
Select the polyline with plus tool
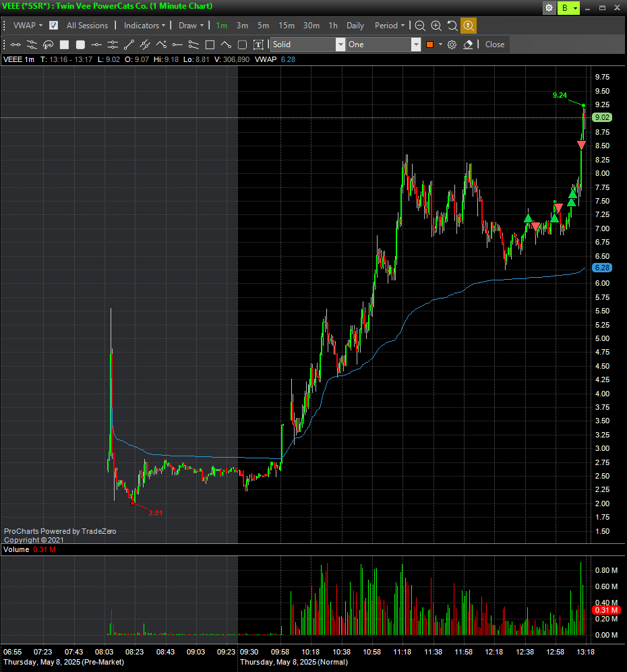tap(161, 44)
